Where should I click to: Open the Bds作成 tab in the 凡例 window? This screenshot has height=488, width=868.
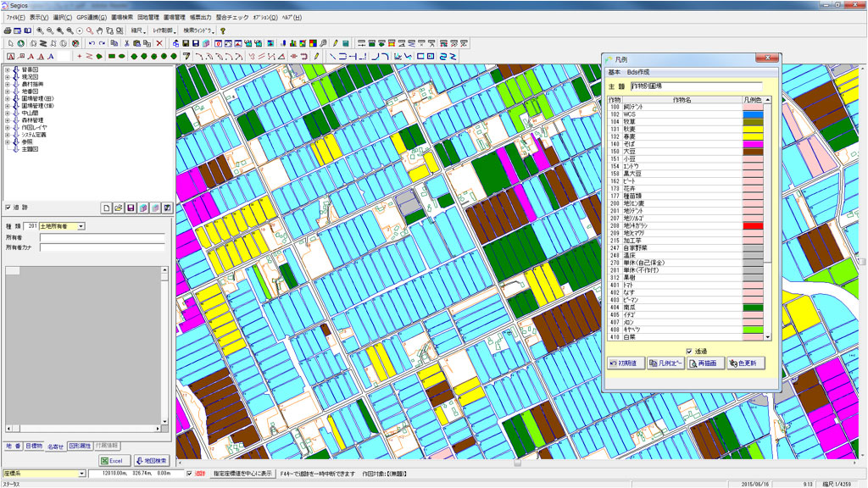click(x=638, y=72)
